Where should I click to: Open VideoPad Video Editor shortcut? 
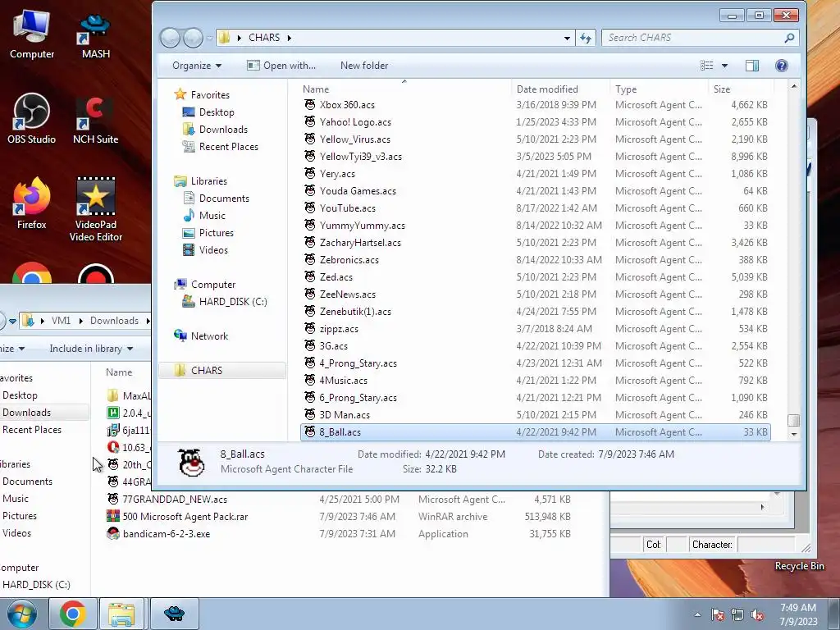click(95, 209)
